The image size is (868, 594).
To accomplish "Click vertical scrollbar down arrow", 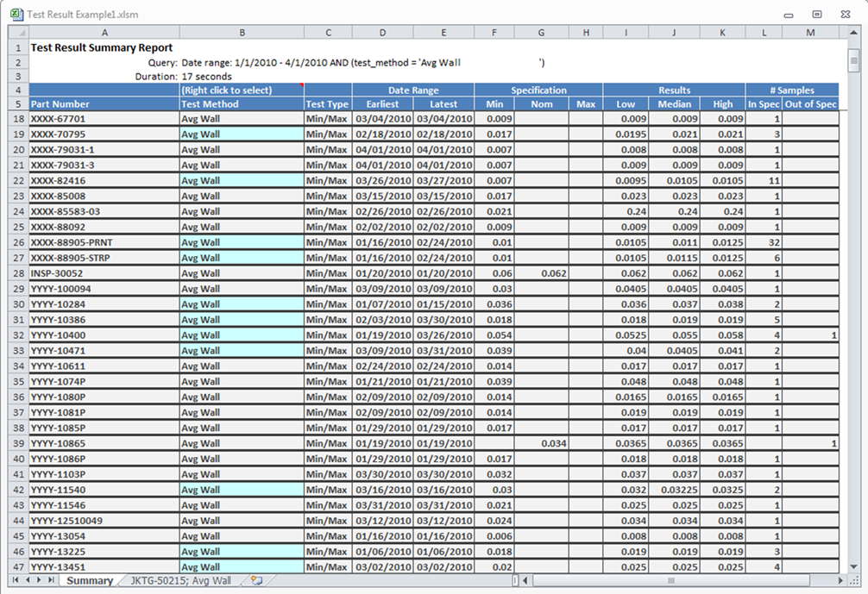I will [x=853, y=566].
